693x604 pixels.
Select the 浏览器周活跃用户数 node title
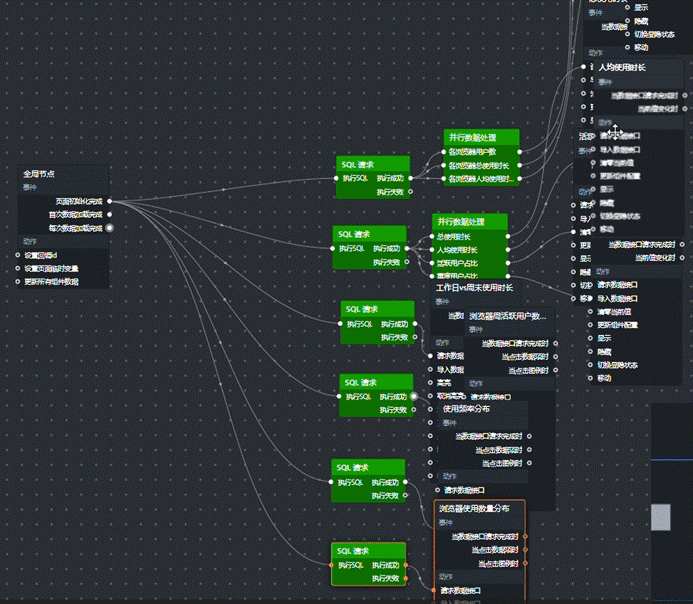(507, 316)
